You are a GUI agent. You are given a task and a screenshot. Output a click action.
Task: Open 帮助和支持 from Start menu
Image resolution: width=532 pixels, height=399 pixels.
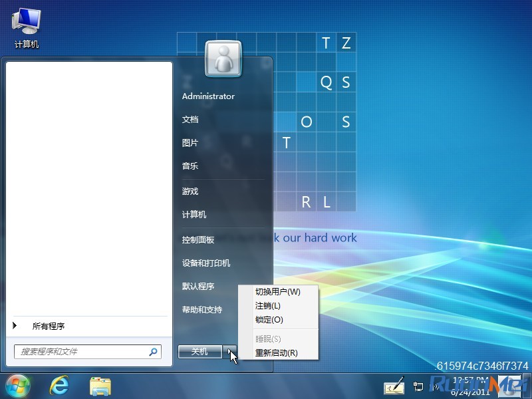[x=202, y=309]
